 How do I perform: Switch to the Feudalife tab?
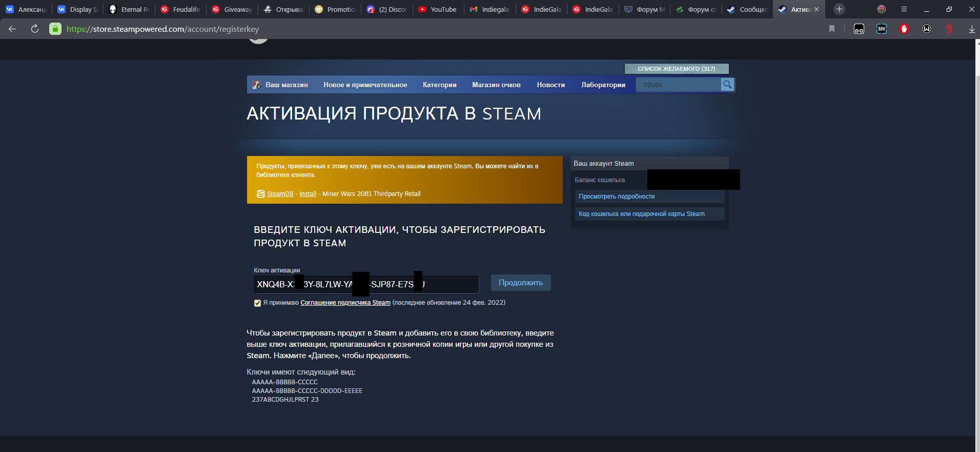tap(180, 9)
